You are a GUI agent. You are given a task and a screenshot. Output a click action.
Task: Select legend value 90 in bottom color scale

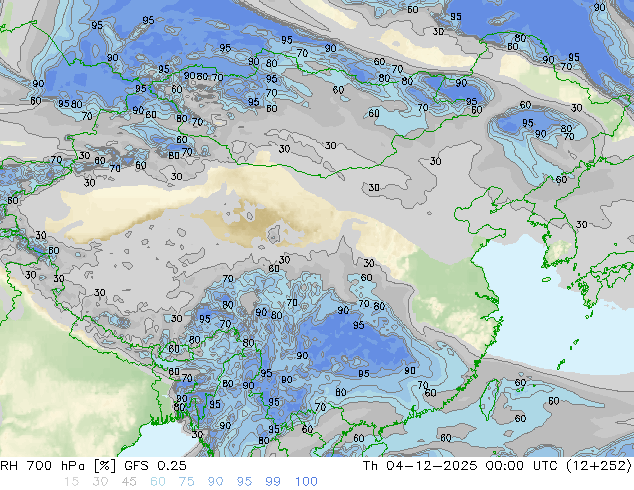[x=215, y=482]
